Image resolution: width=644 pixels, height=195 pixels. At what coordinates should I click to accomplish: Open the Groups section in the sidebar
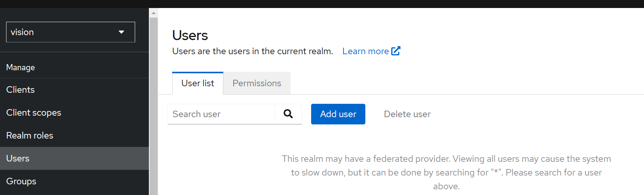click(x=21, y=181)
